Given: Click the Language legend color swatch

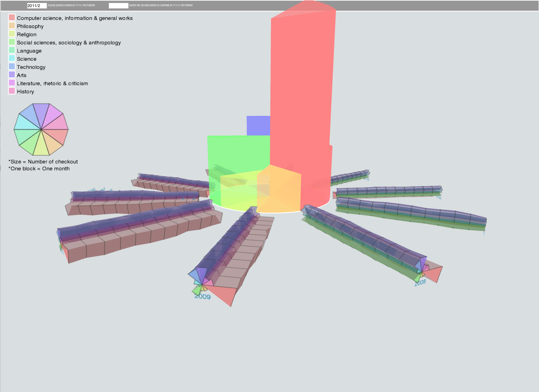Looking at the screenshot, I should pos(12,50).
